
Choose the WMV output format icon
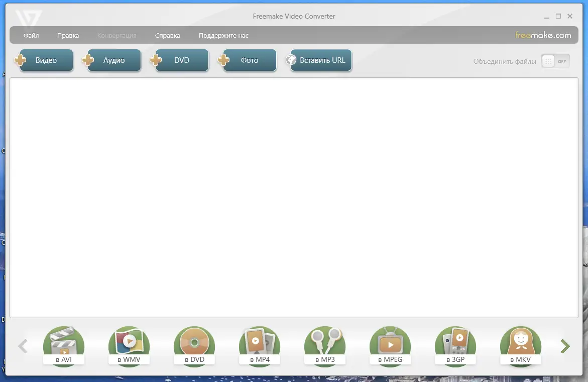tap(129, 346)
